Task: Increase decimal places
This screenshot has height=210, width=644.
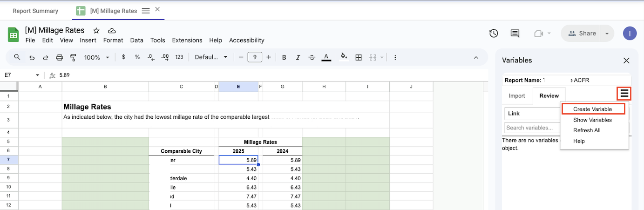Action: (165, 57)
